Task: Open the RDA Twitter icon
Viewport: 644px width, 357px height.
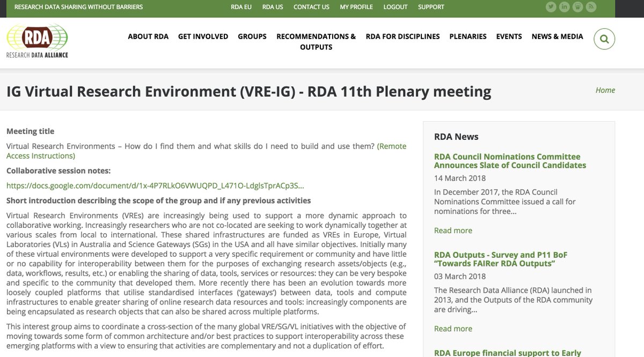Action: coord(551,7)
